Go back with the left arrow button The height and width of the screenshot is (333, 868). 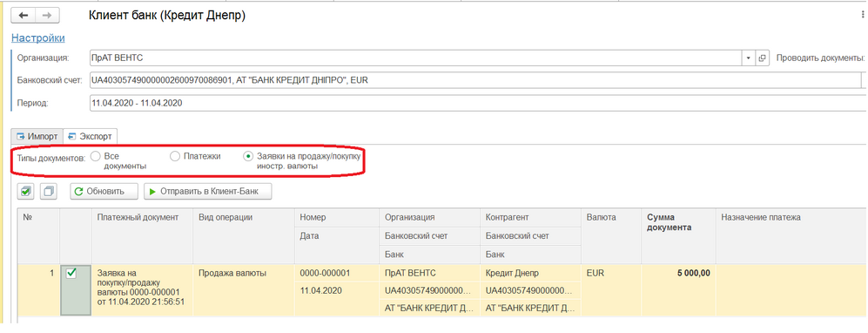click(x=24, y=16)
